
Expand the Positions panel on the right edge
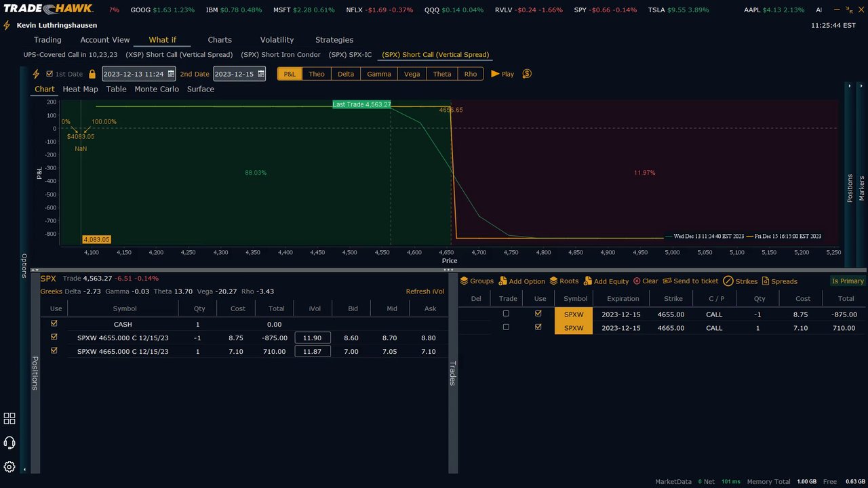tap(850, 188)
